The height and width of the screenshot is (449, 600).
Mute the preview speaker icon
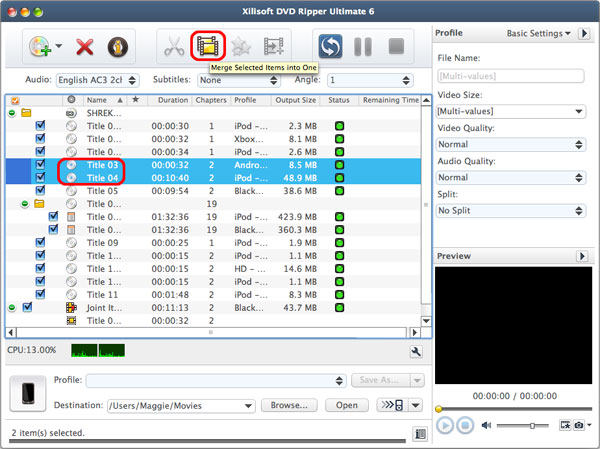[486, 425]
